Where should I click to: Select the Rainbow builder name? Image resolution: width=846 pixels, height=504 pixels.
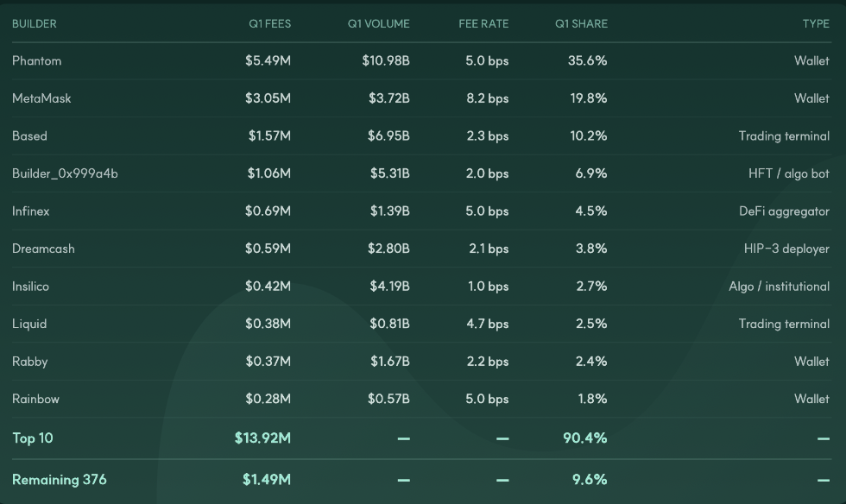(35, 399)
